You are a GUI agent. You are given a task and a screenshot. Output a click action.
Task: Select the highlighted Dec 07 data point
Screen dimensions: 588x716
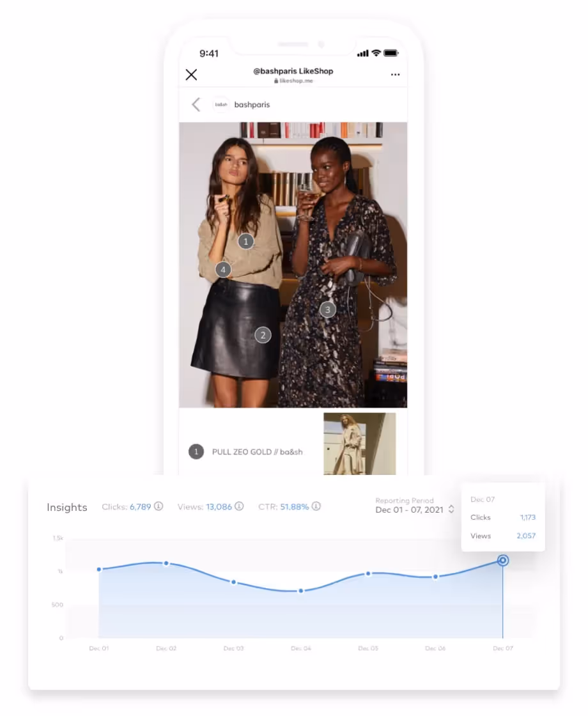tap(502, 560)
